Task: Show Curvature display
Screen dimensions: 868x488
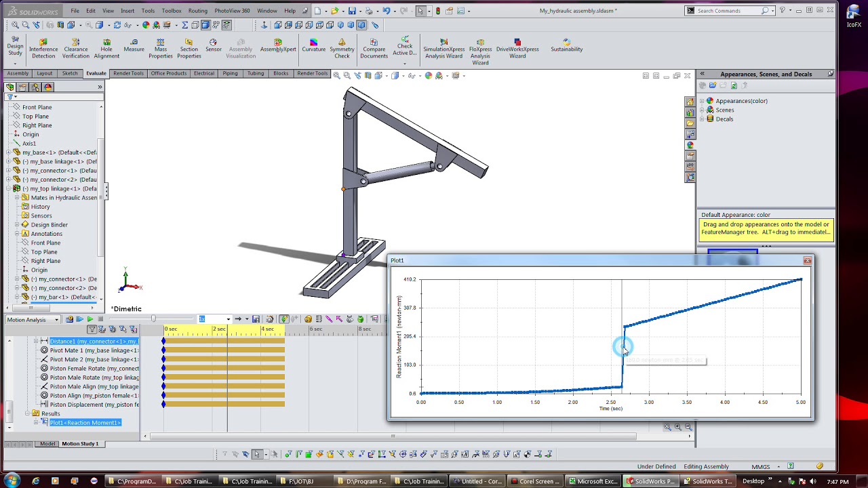Action: click(x=313, y=45)
